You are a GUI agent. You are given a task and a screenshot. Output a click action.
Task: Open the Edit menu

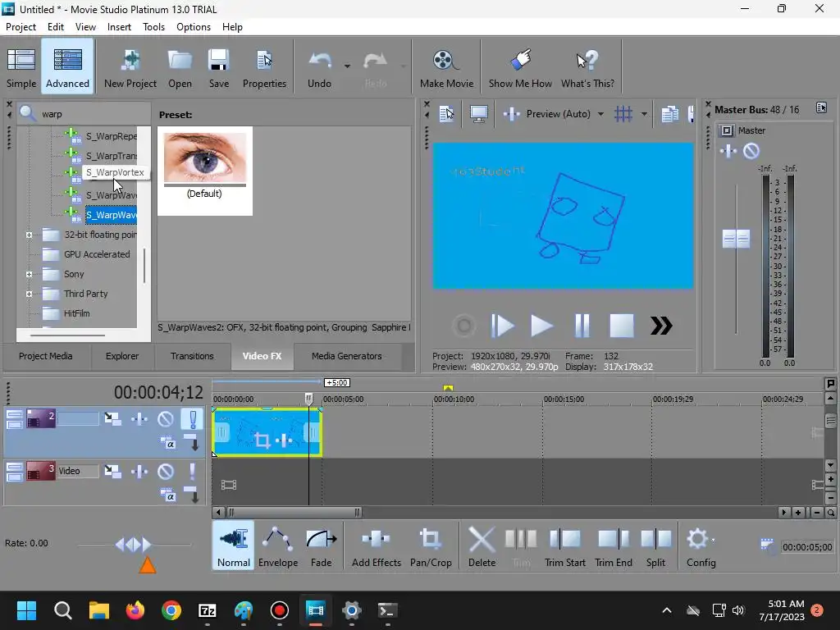coord(56,27)
